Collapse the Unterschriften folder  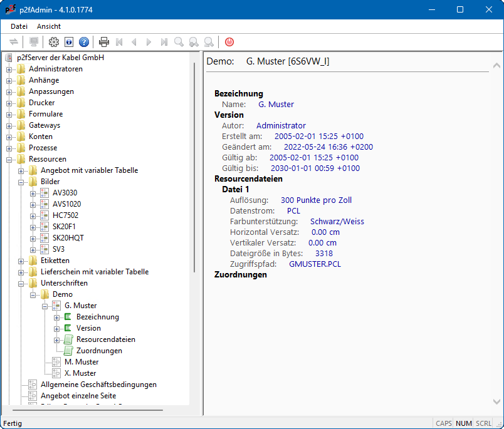(21, 283)
